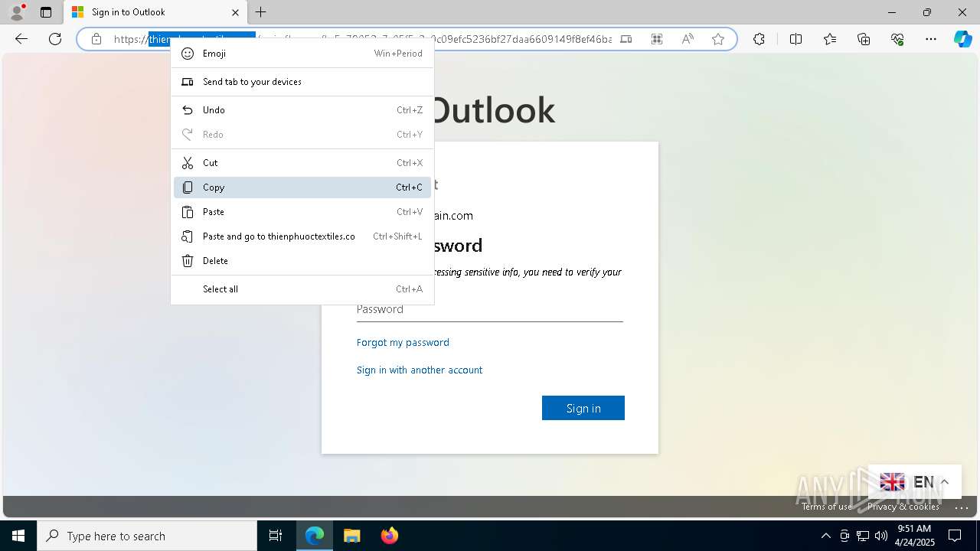980x551 pixels.
Task: Click Sign in with another account
Action: (420, 370)
